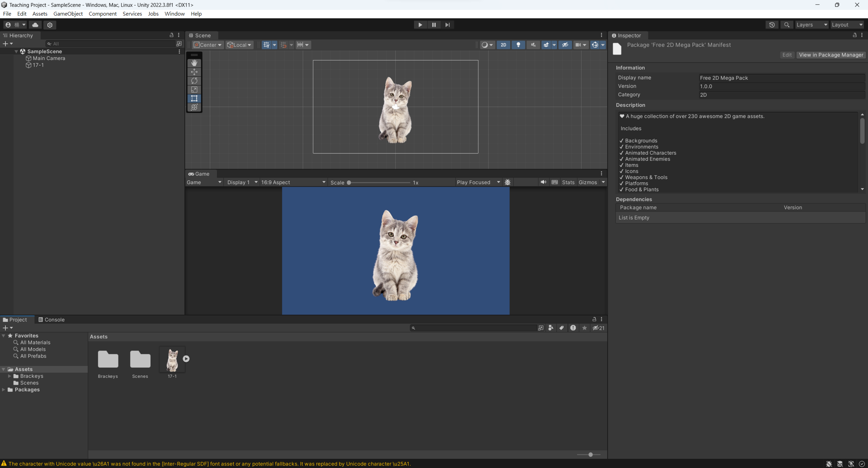The height and width of the screenshot is (468, 868).
Task: Open the Component menu
Action: (x=102, y=14)
